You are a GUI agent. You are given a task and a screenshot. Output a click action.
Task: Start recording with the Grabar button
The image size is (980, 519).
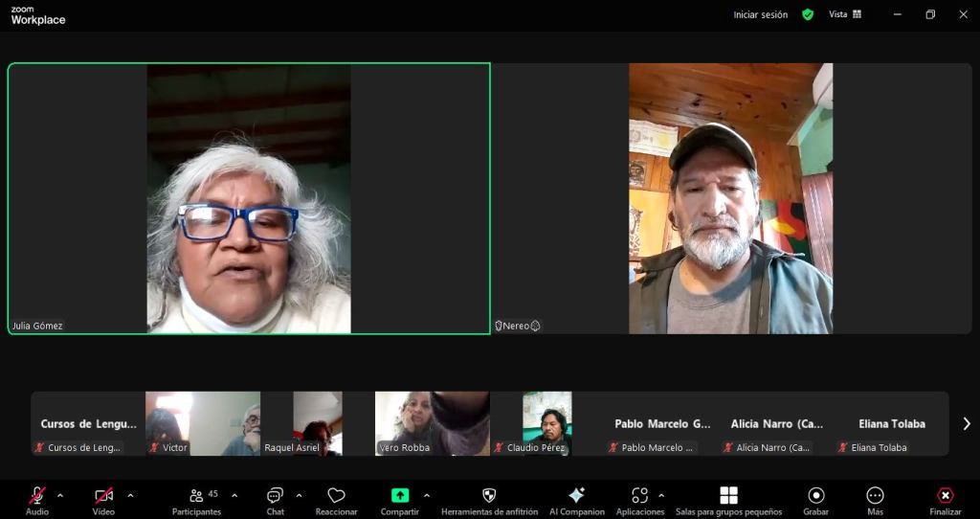pyautogui.click(x=815, y=495)
